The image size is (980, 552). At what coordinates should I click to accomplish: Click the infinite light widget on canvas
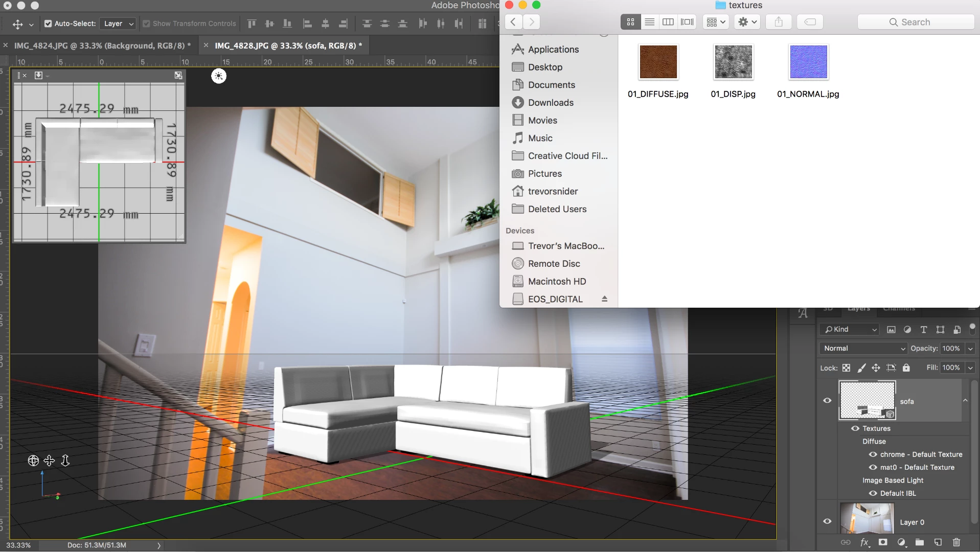(219, 76)
